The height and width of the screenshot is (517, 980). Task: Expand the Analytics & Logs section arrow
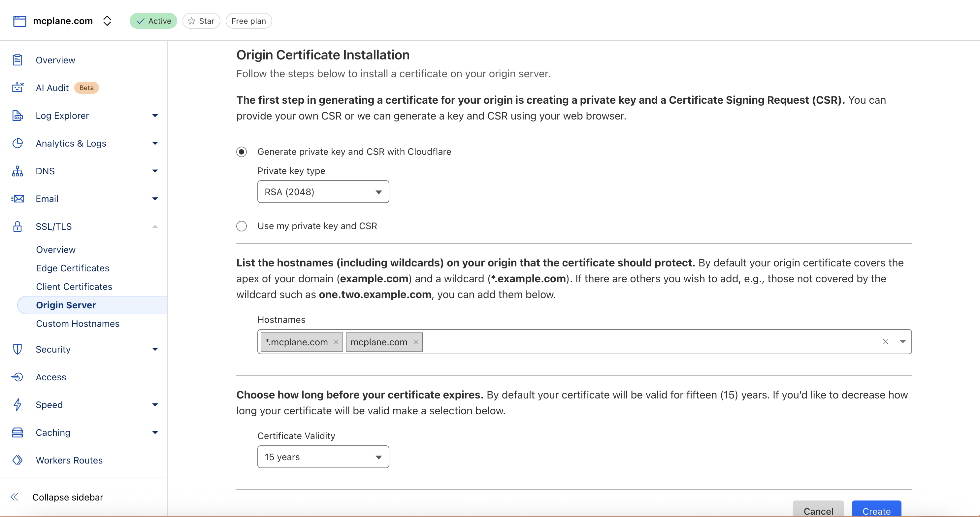[155, 144]
